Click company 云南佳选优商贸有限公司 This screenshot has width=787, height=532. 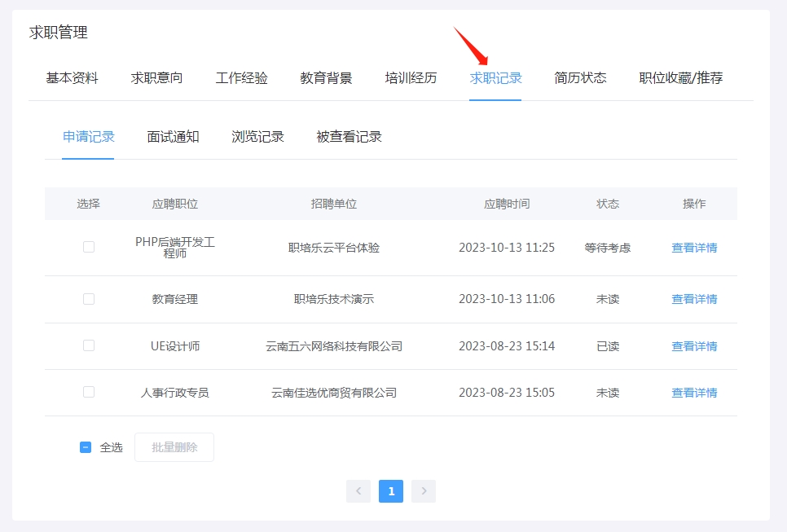coord(334,393)
